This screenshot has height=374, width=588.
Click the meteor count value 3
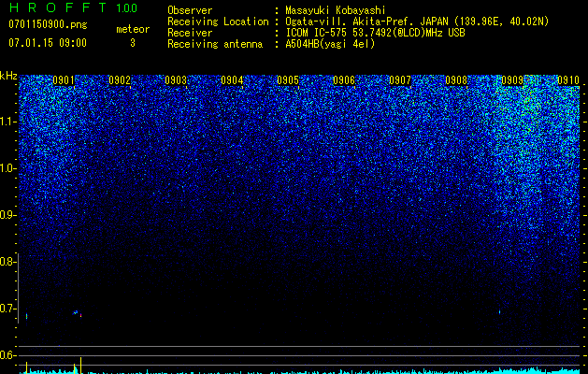[133, 43]
